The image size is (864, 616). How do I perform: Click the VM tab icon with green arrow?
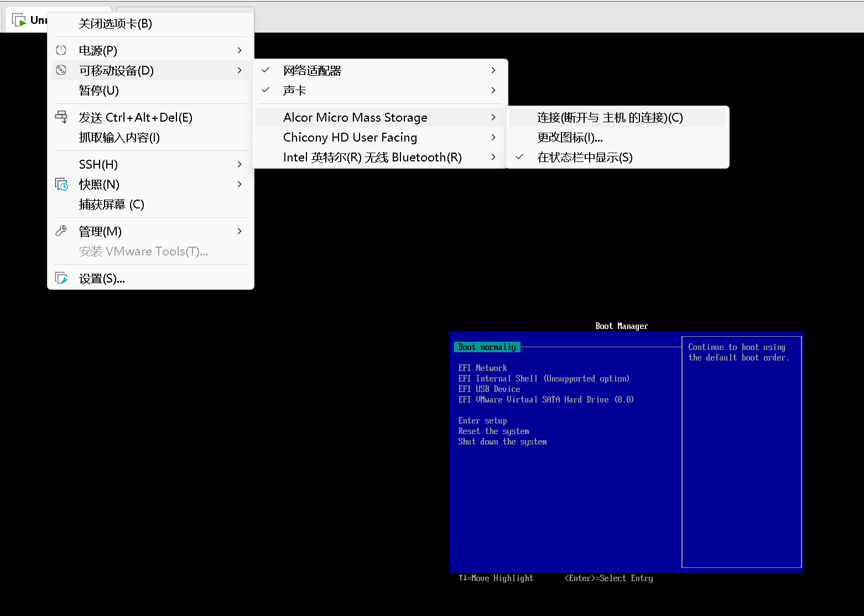coord(19,20)
